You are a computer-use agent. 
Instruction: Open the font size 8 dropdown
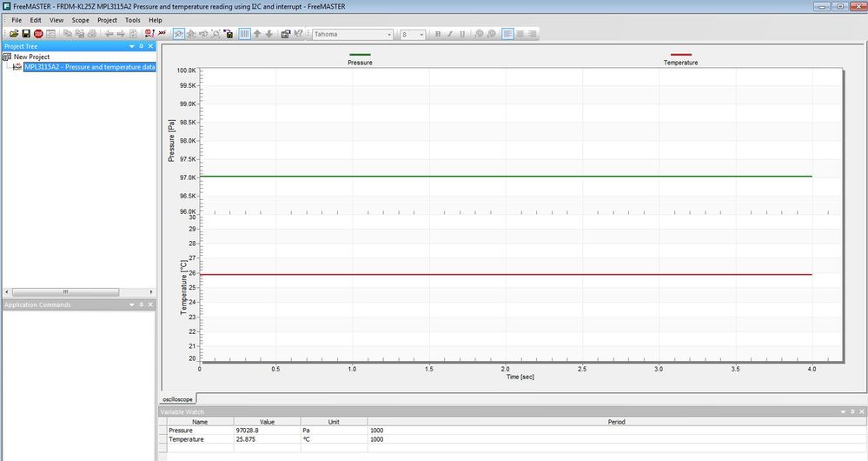click(421, 34)
